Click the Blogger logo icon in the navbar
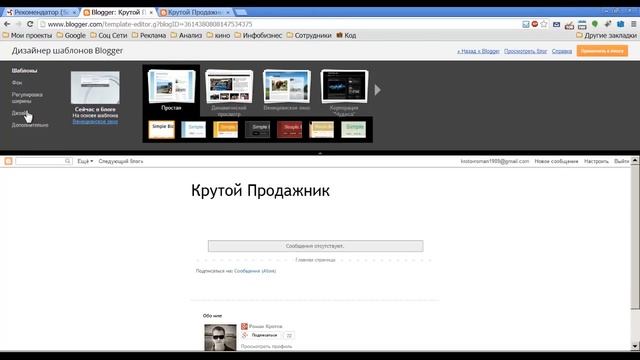The image size is (640, 360). click(x=8, y=161)
